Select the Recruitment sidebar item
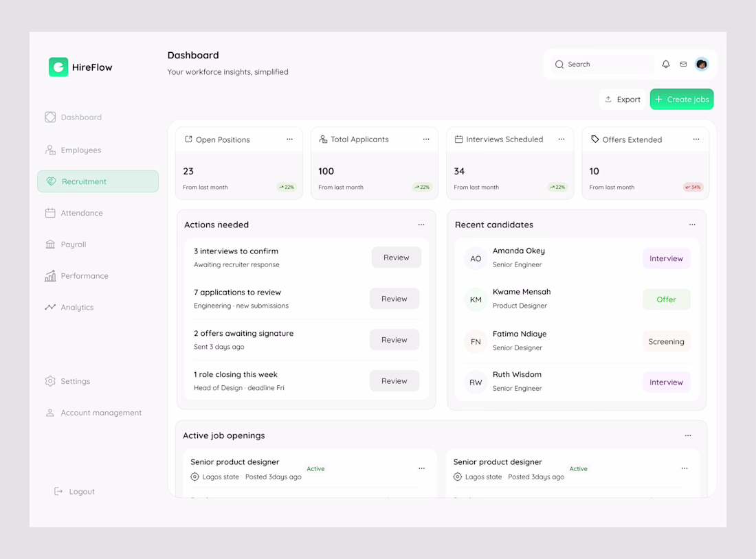 (98, 181)
